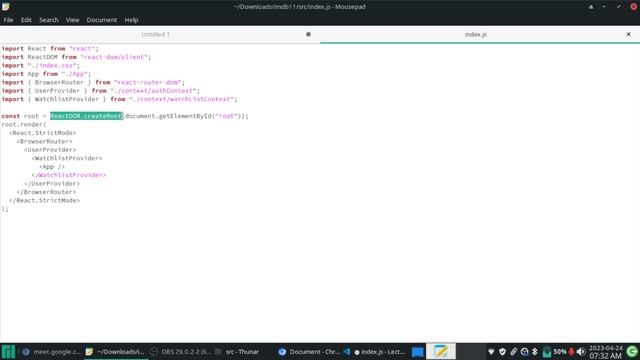Open the Bluetooth tray icon
The image size is (640, 360).
click(x=535, y=351)
